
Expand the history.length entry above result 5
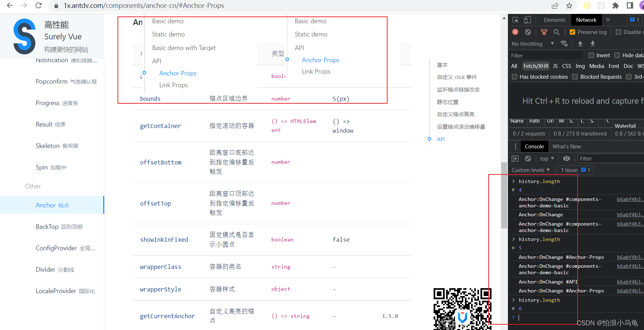coord(513,239)
